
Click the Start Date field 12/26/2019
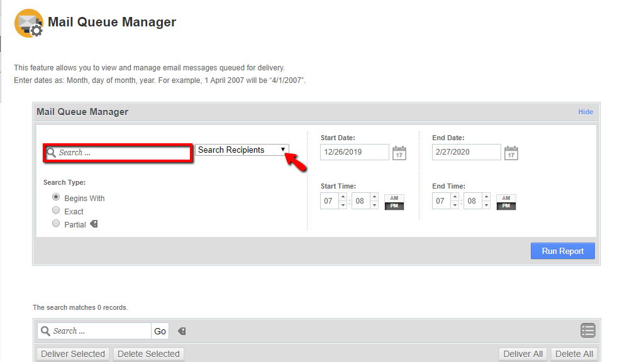[x=355, y=152]
